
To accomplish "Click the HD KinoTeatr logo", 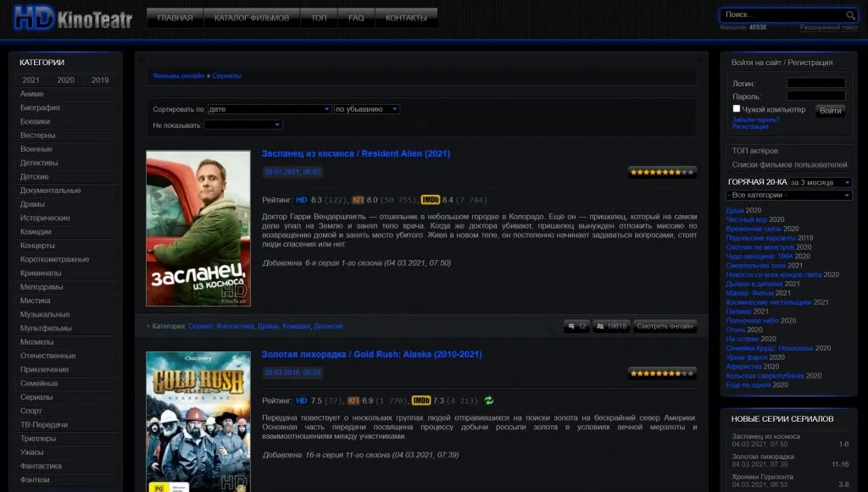I will pos(72,19).
